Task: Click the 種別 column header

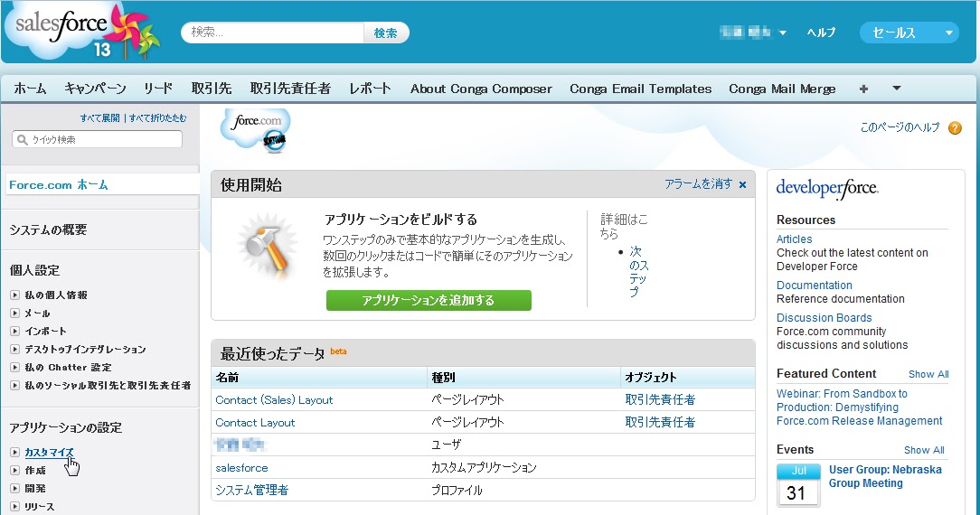Action: 443,377
